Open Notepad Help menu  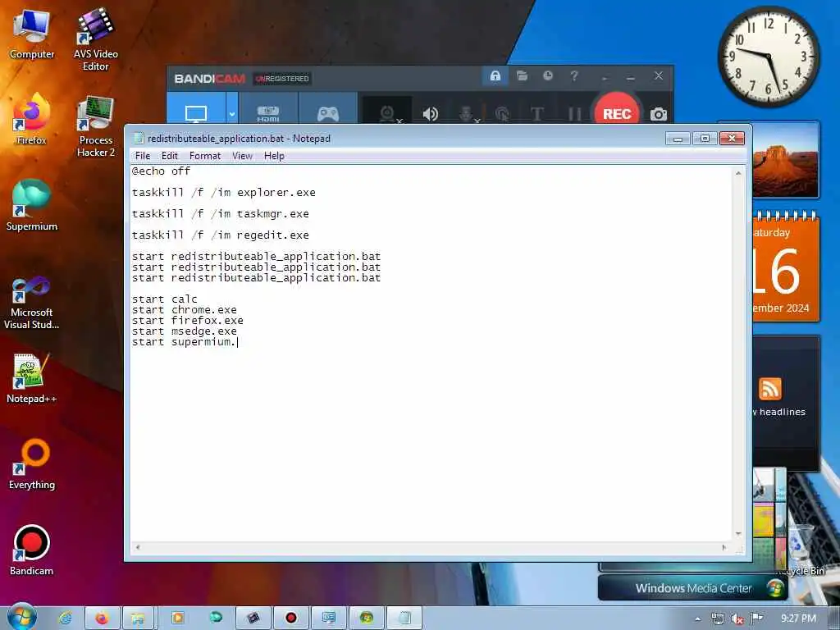click(274, 156)
